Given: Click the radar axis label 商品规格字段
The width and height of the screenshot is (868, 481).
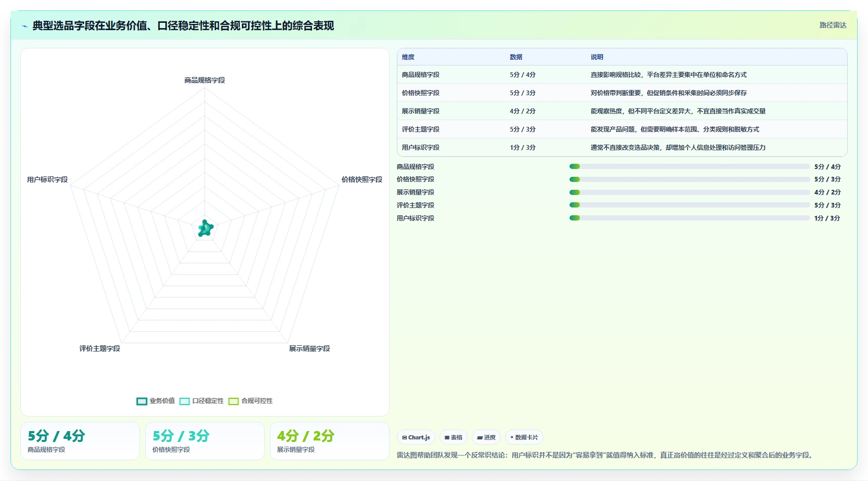Looking at the screenshot, I should [x=204, y=80].
